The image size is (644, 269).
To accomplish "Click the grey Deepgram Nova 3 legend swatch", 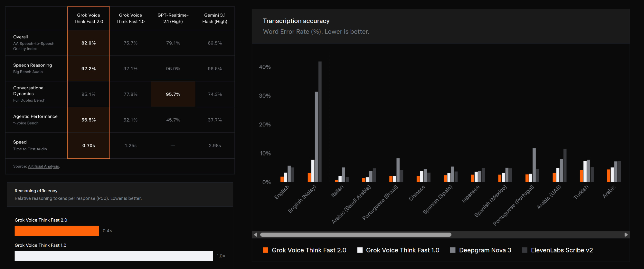I will click(453, 250).
